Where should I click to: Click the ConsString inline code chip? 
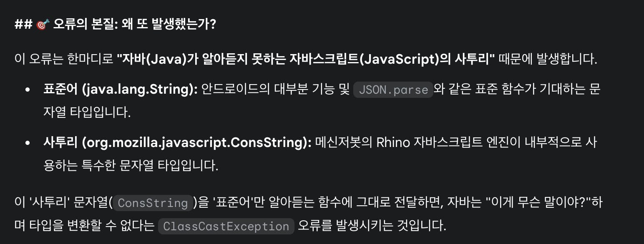(x=153, y=203)
